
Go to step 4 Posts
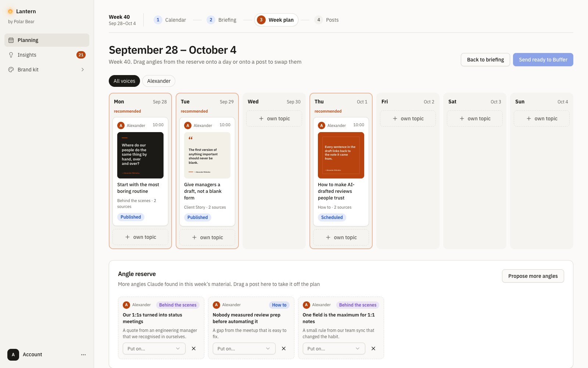coord(327,20)
